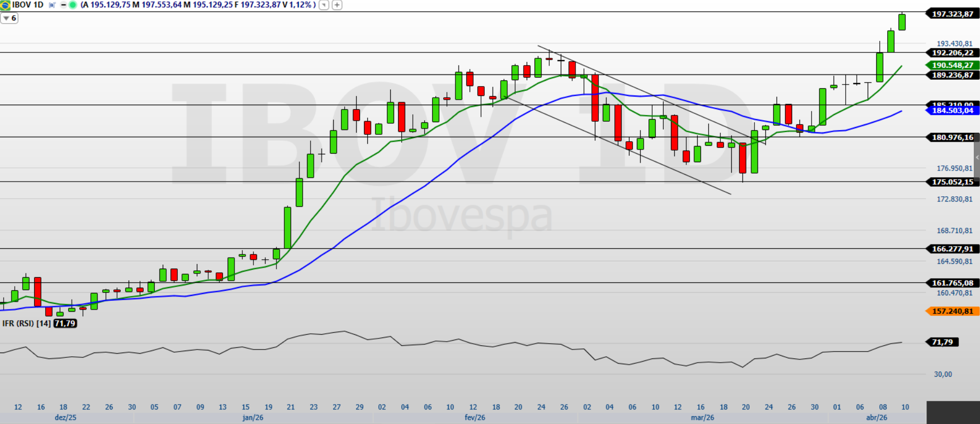Screen dimensions: 980x424
Task: Click the fev/26 month on time axis
Action: pyautogui.click(x=475, y=418)
